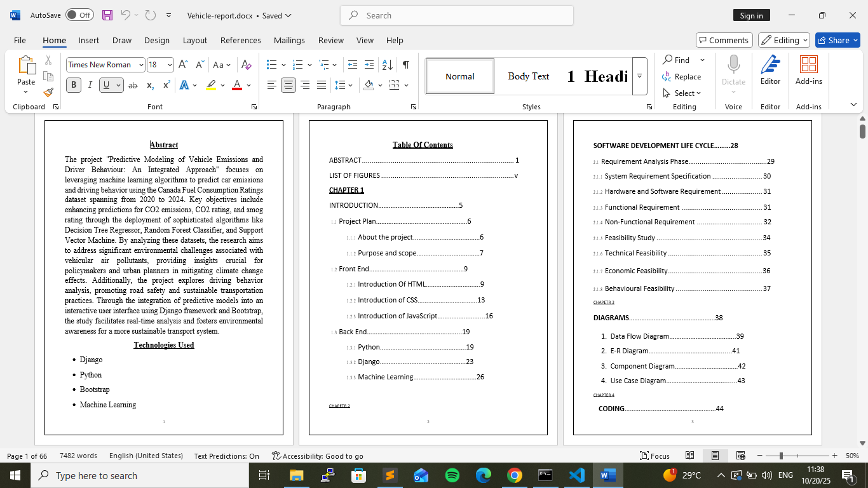Toggle the AutoSave switch
Viewport: 868px width, 488px height.
79,15
